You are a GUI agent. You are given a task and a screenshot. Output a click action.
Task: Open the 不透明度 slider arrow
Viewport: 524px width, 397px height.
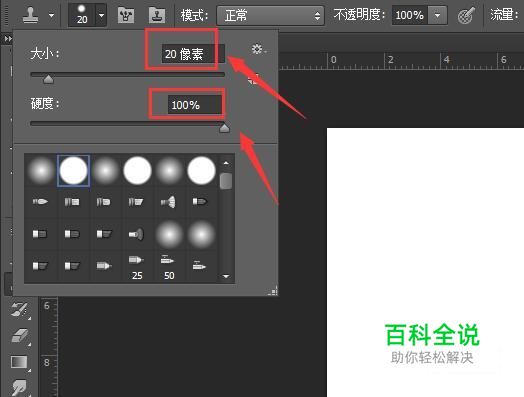[437, 15]
